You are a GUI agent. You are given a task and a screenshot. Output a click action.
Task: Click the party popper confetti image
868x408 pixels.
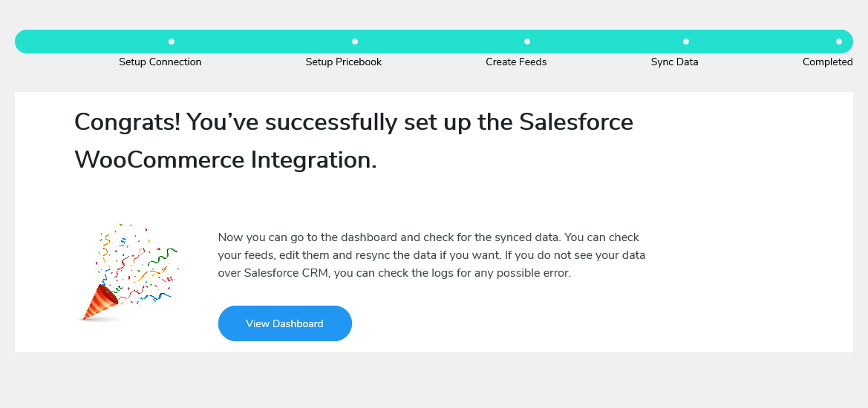point(128,274)
